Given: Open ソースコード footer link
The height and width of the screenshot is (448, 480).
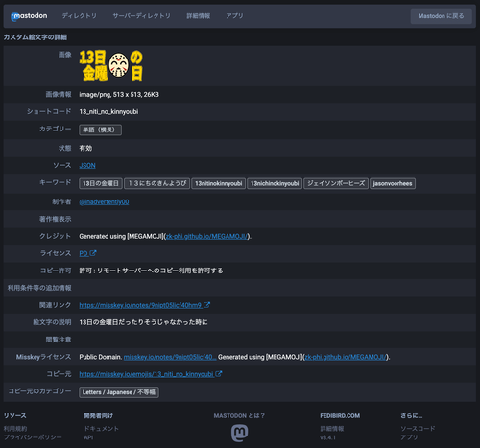Looking at the screenshot, I should (418, 429).
